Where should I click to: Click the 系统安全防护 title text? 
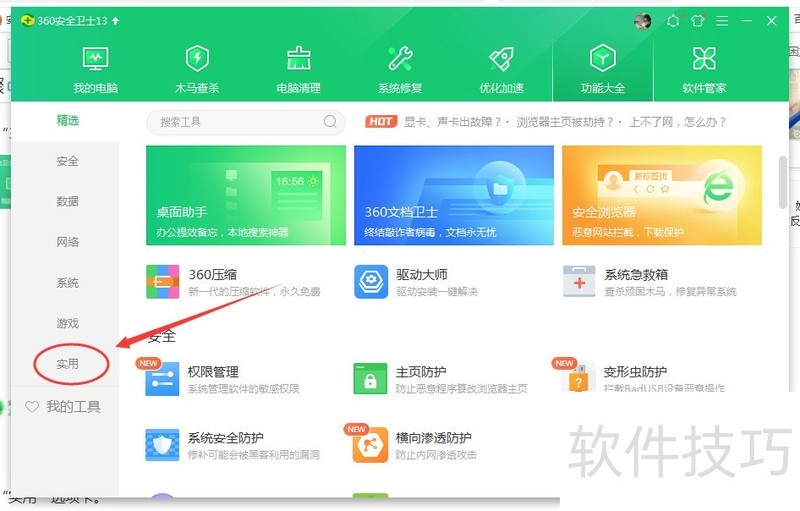point(226,438)
